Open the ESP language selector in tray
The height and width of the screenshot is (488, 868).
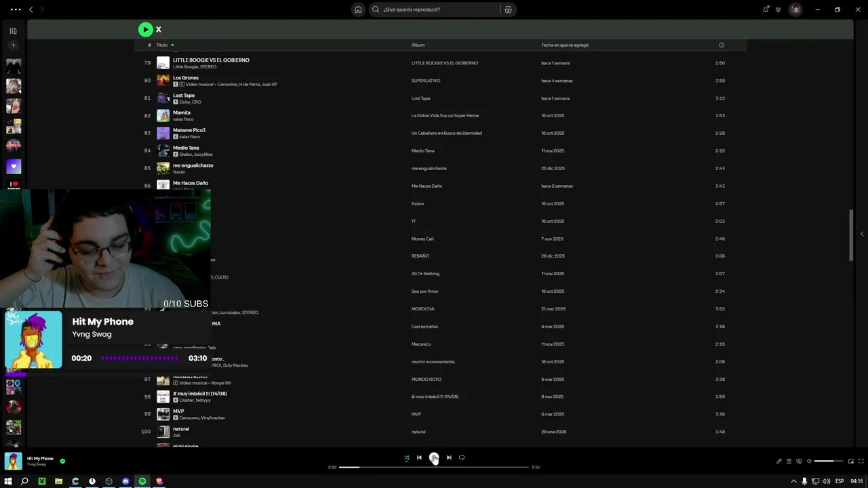pyautogui.click(x=840, y=481)
